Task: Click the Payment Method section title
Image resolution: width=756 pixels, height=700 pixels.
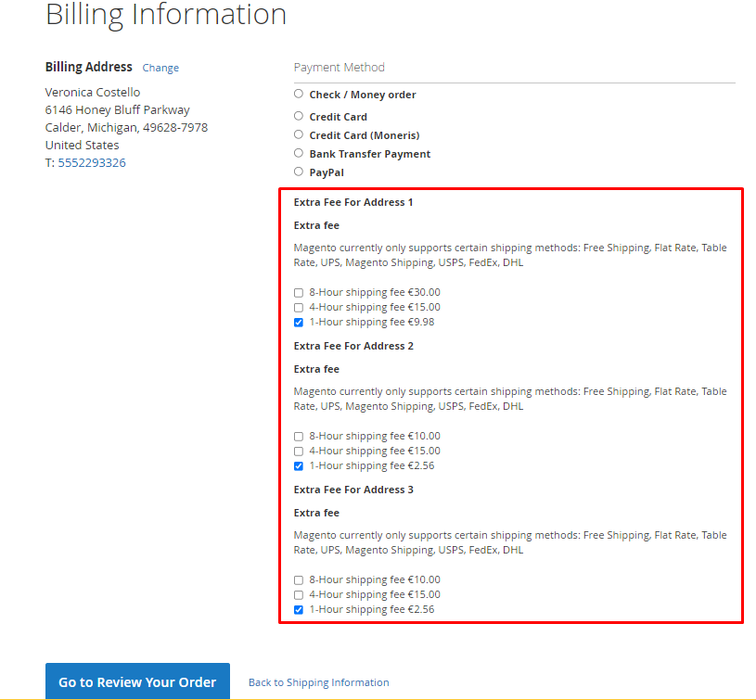Action: pyautogui.click(x=339, y=68)
